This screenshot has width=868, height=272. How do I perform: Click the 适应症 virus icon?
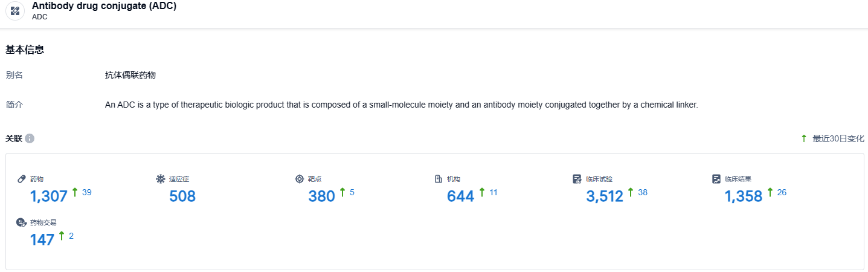(160, 179)
